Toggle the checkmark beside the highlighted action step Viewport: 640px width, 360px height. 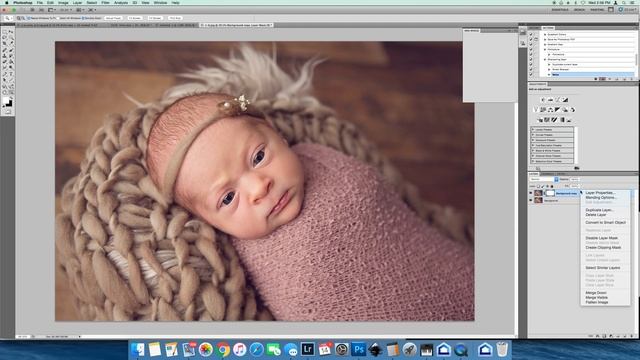[531, 74]
